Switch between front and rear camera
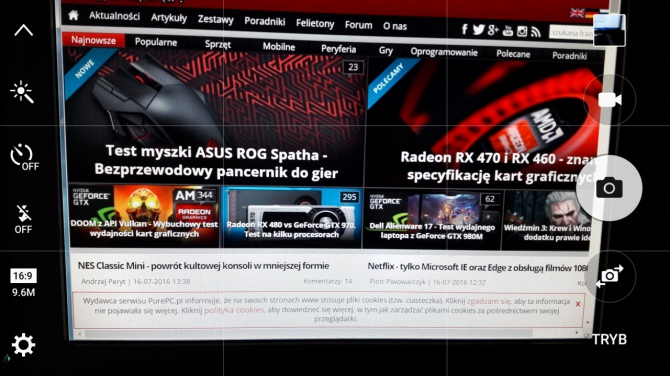Screen dimensions: 670x376 pos(610,276)
